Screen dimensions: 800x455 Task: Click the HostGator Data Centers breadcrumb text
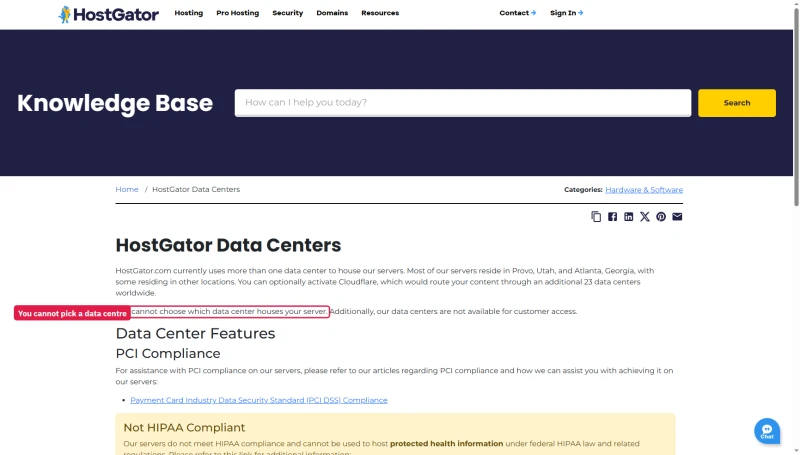pyautogui.click(x=196, y=189)
